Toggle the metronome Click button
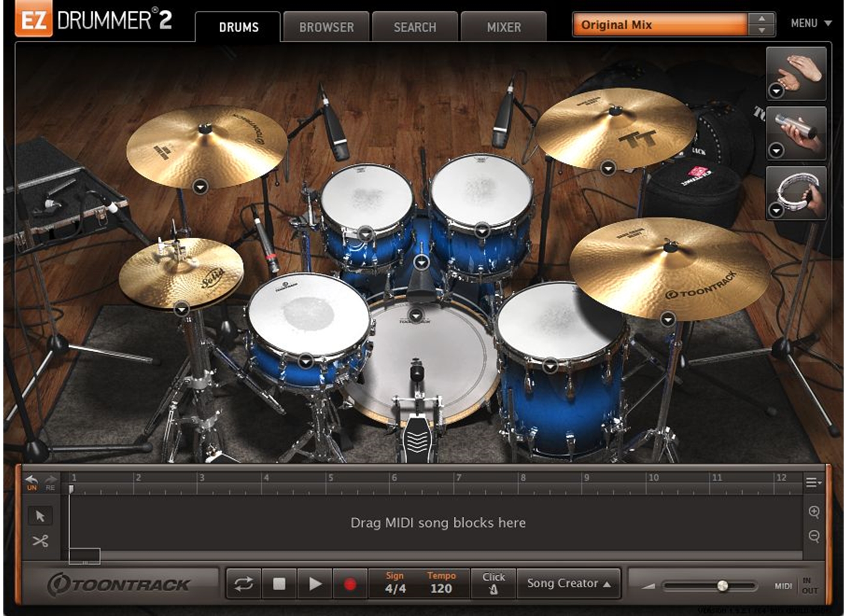 (493, 583)
